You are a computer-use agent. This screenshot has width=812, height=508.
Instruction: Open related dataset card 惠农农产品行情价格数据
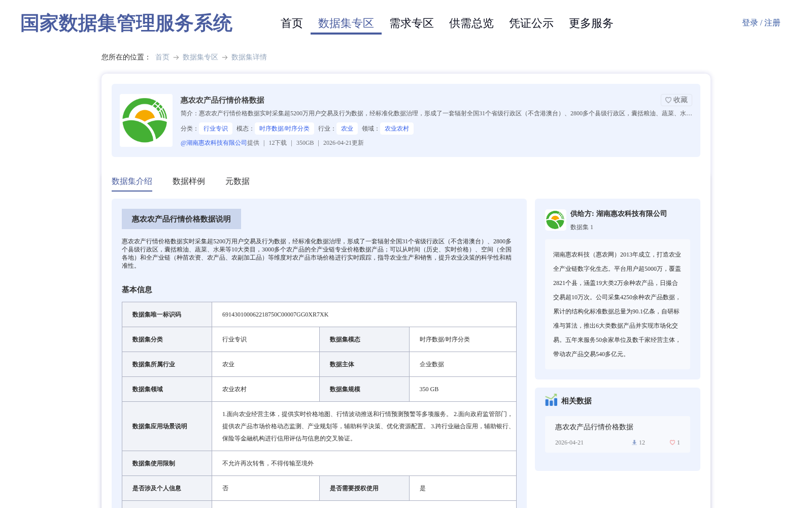click(x=618, y=434)
